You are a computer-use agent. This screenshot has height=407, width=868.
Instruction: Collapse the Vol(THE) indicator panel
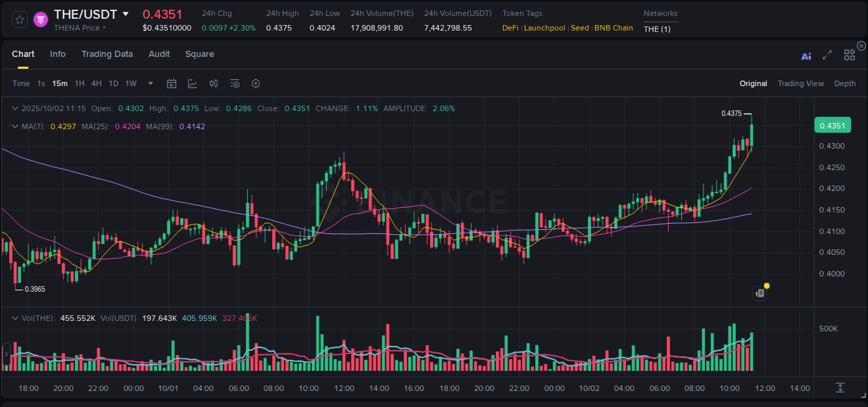point(15,317)
